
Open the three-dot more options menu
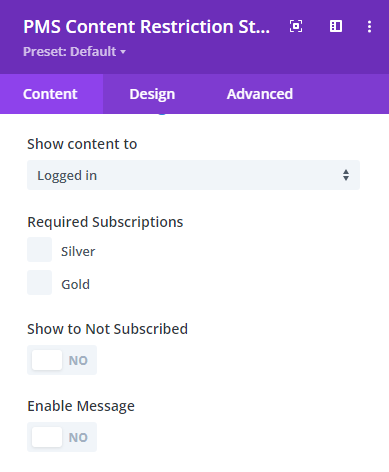coord(369,26)
